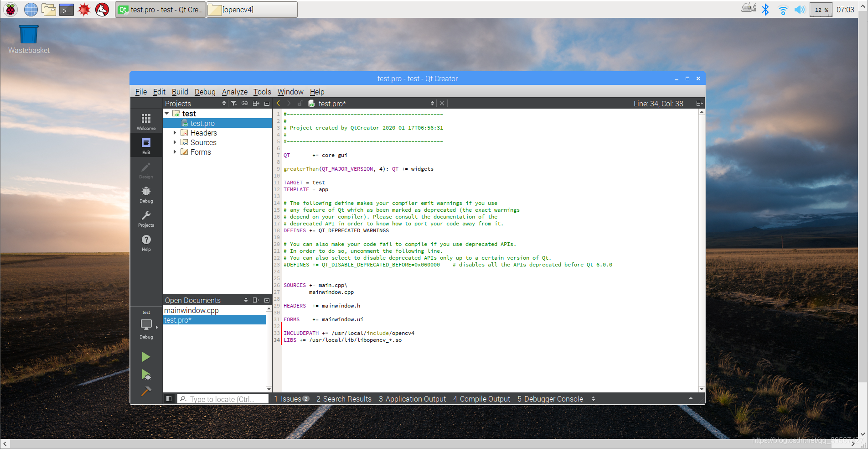Start debugging with the bug-arrow button
The width and height of the screenshot is (868, 449).
click(146, 375)
